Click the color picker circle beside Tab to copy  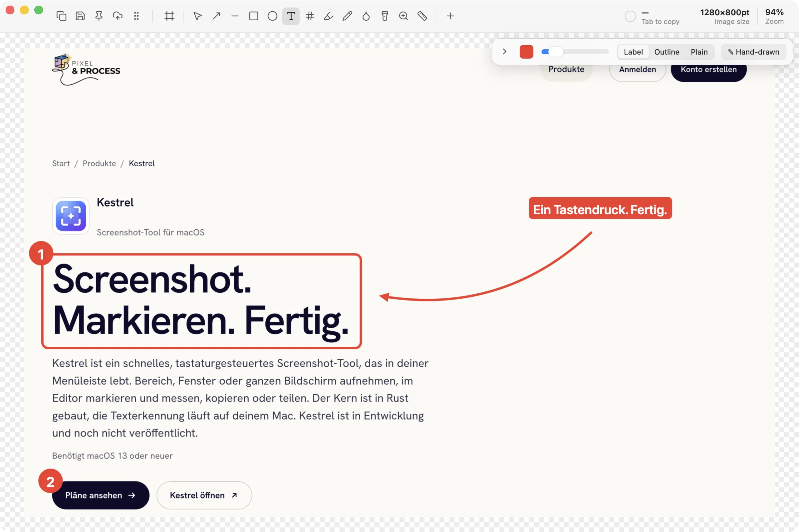(630, 16)
